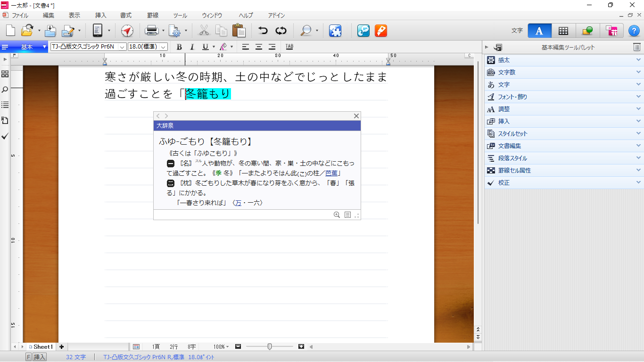
Task: Click the zoom in plus button
Action: pos(301,347)
